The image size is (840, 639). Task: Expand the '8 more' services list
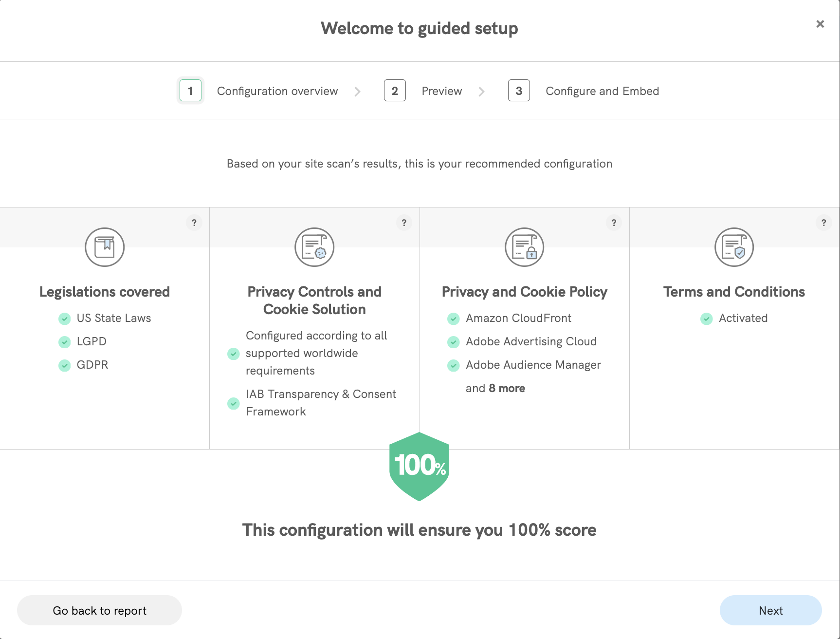506,388
